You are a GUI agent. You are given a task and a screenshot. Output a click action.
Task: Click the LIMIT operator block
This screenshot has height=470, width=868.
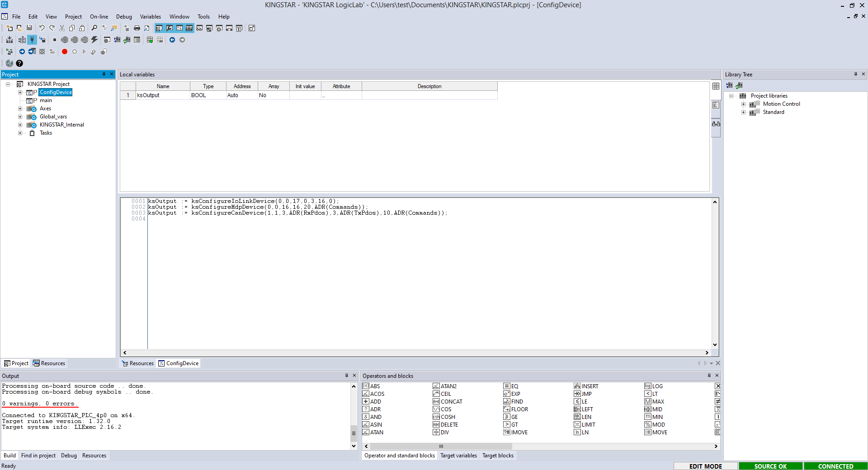click(x=585, y=424)
